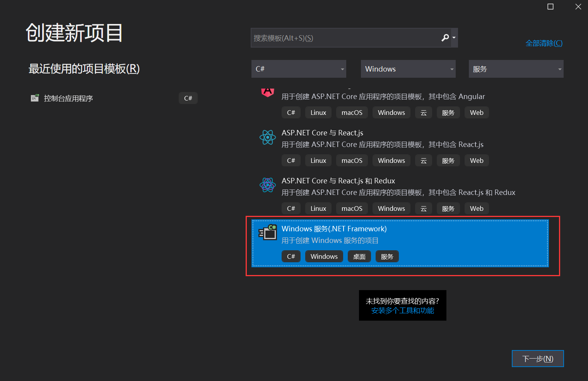Click the console app icon in recent templates

35,98
